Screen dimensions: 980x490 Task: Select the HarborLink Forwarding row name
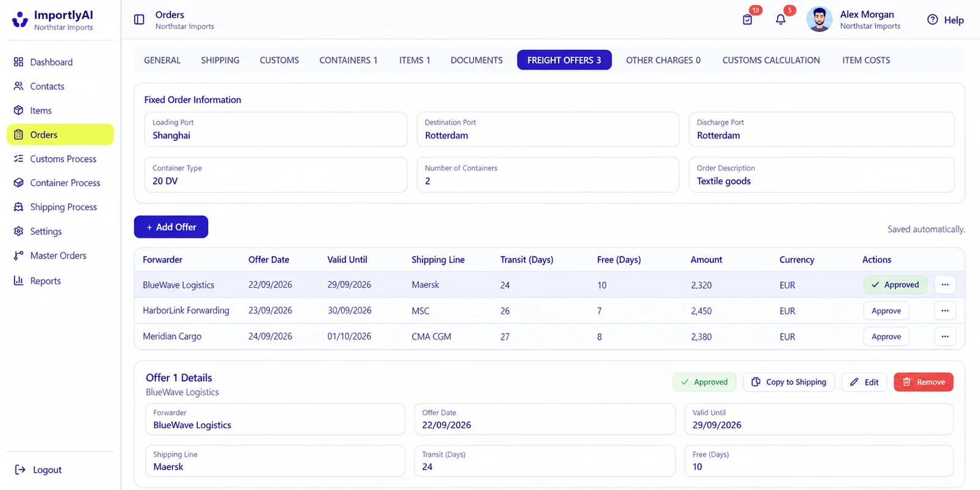pos(186,311)
